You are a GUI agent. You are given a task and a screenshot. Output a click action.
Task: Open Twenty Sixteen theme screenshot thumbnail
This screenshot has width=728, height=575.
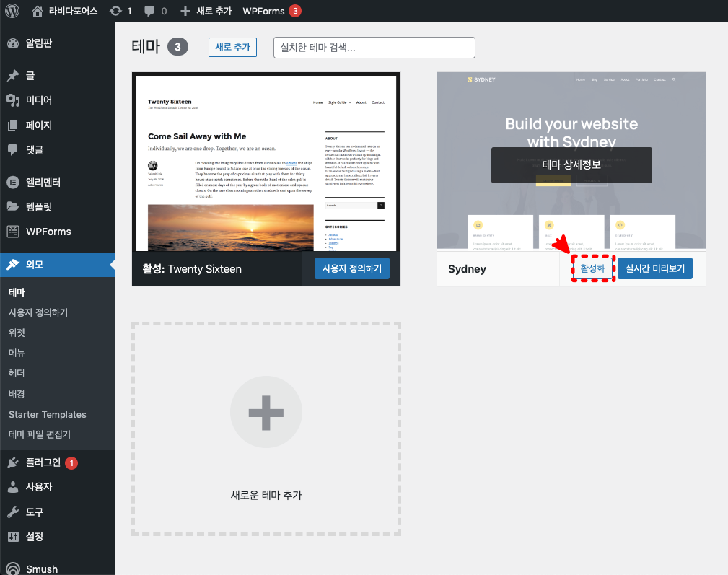[x=266, y=162]
